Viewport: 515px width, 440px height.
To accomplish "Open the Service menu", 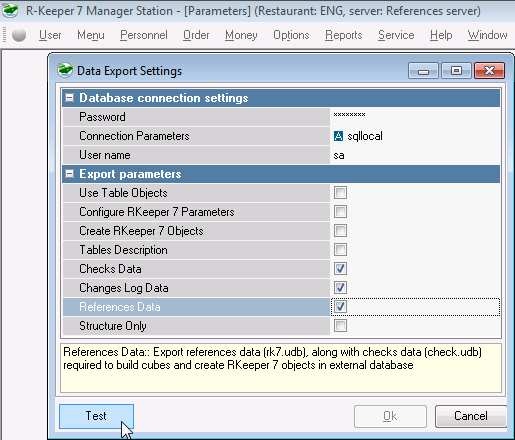I will (396, 35).
